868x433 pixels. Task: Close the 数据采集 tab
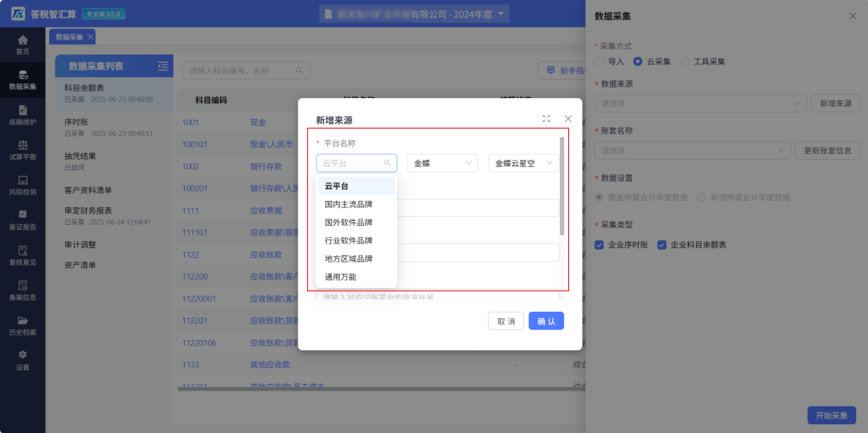point(91,37)
